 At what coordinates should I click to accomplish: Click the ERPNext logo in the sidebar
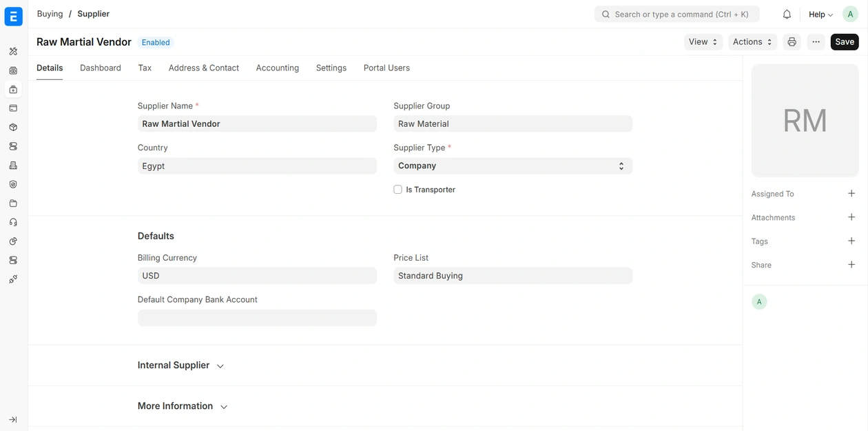(14, 17)
